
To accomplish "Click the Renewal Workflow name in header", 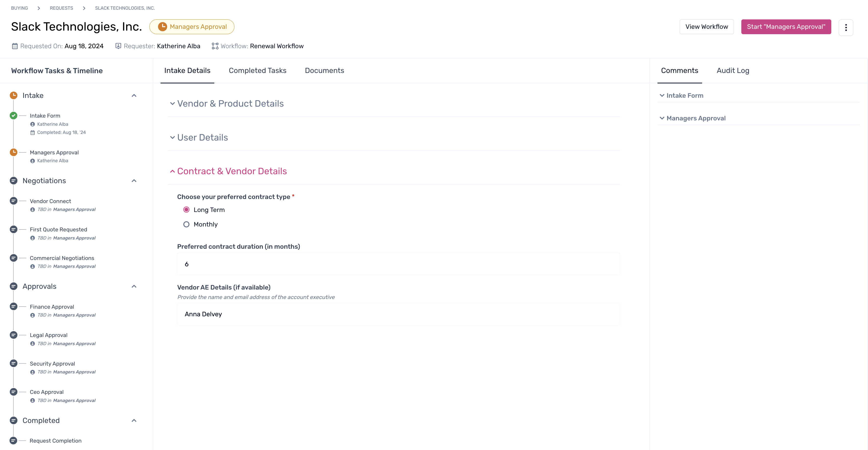I will 277,46.
